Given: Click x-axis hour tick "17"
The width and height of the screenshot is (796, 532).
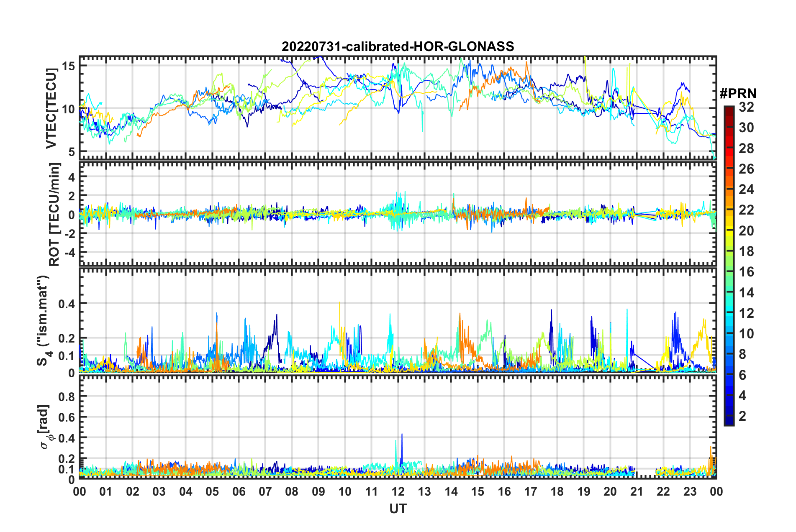Looking at the screenshot, I should click(531, 491).
